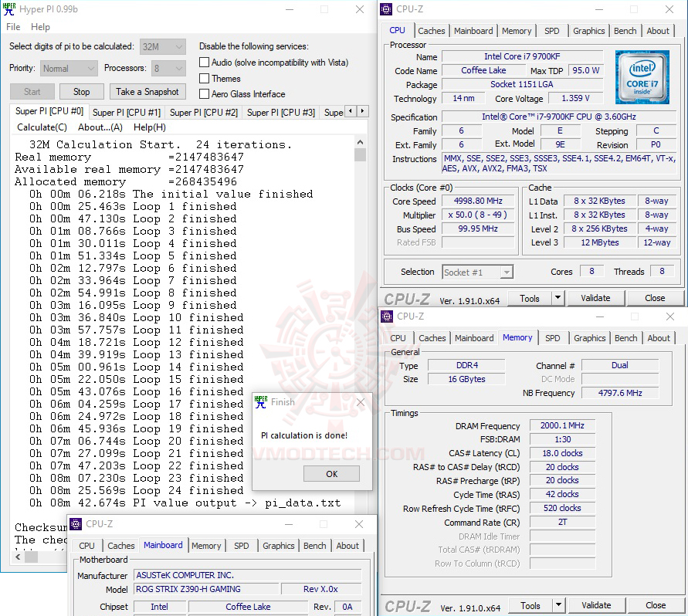
Task: Click horizontal scrollbar thumb in Hyper PI
Action: pyautogui.click(x=31, y=557)
